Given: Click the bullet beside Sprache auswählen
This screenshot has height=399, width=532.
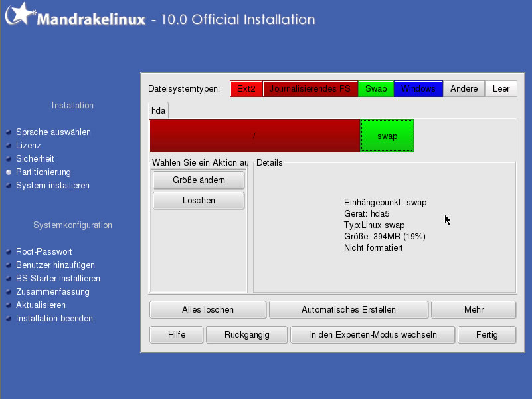Looking at the screenshot, I should point(9,132).
